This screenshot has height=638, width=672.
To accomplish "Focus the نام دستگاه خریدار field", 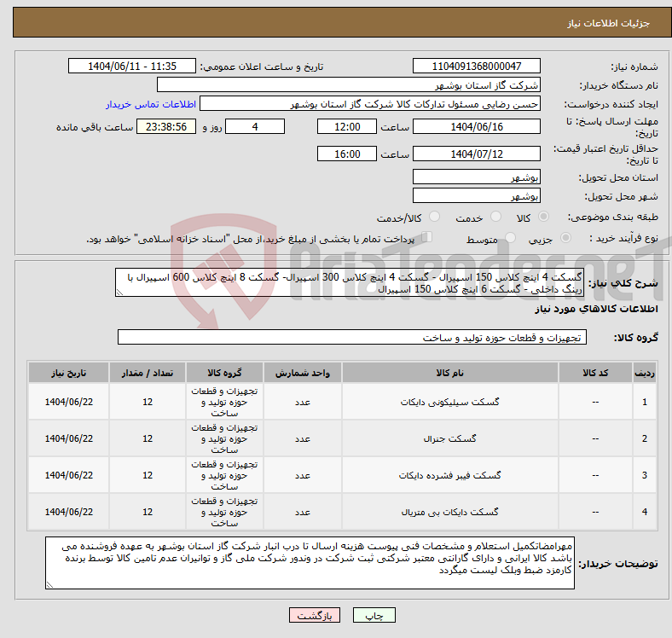I will [349, 85].
